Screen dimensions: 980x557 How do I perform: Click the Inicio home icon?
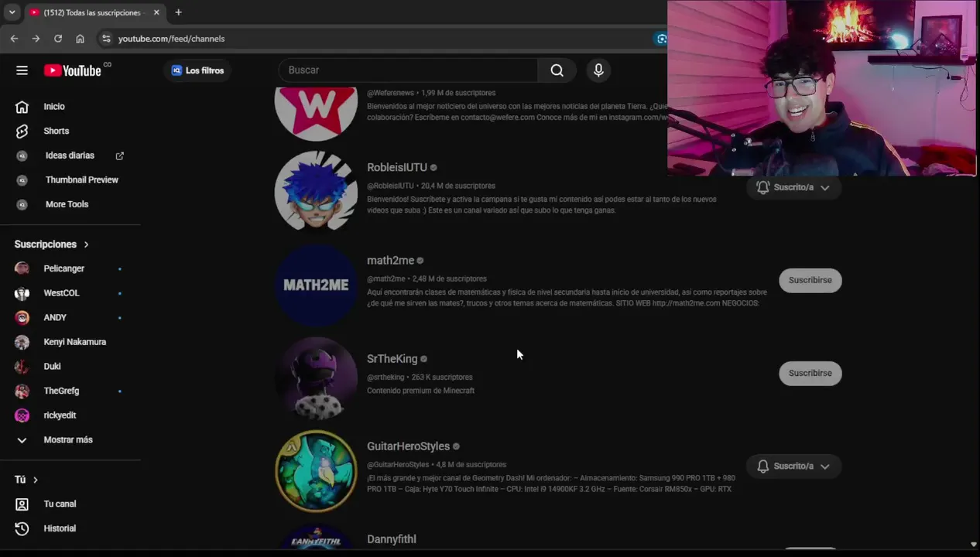point(22,107)
